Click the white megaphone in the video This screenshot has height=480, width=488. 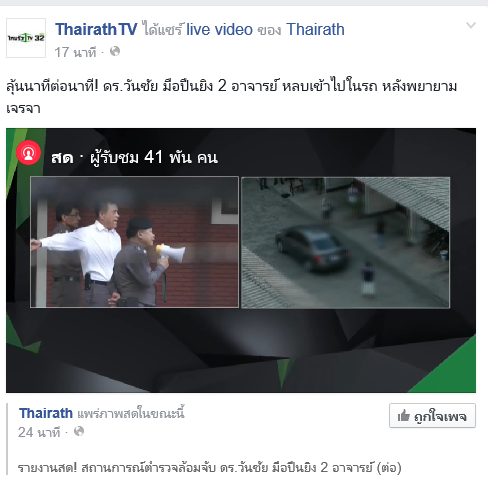click(171, 254)
